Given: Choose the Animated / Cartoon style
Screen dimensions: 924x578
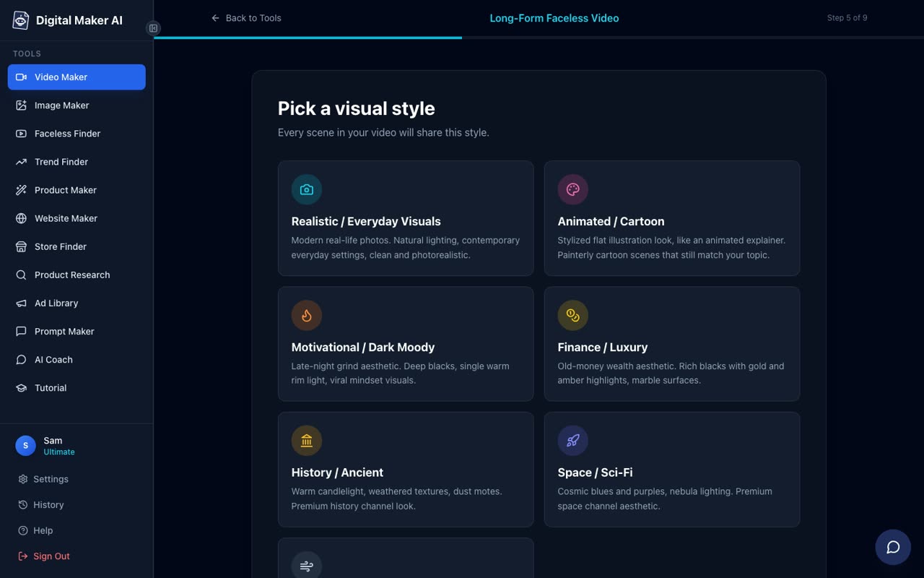Looking at the screenshot, I should pyautogui.click(x=672, y=218).
